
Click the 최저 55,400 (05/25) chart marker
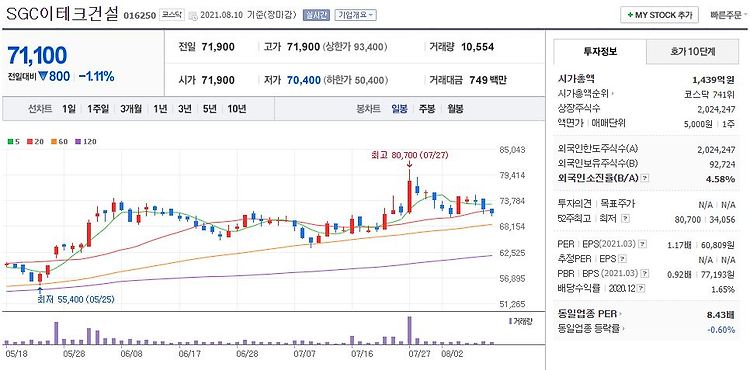[x=77, y=299]
